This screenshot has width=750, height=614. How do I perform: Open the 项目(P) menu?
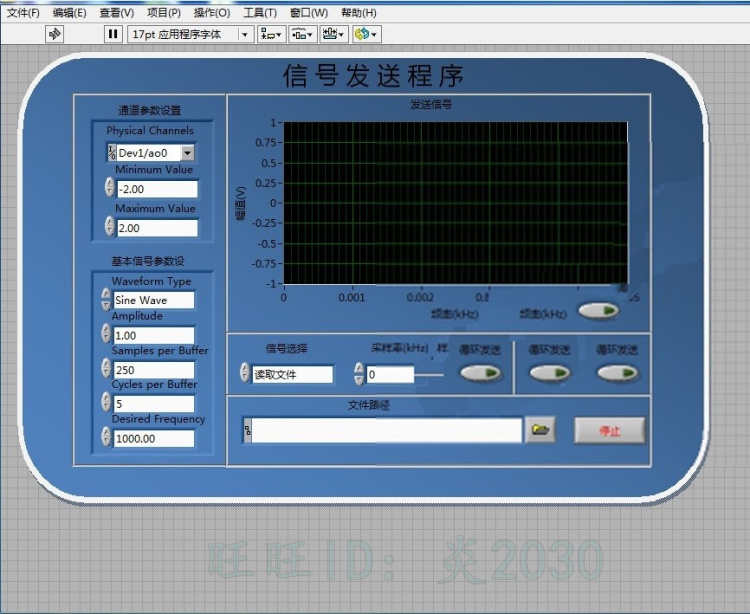[164, 13]
